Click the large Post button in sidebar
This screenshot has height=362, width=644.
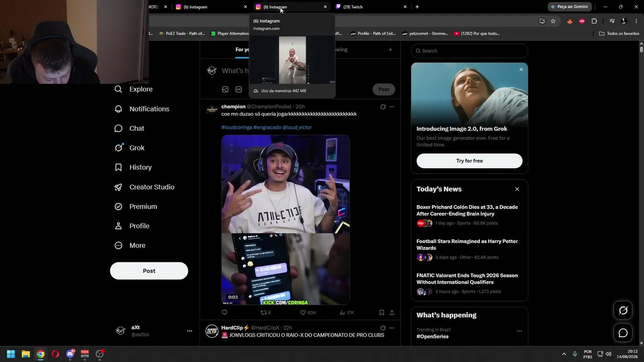pos(149,271)
